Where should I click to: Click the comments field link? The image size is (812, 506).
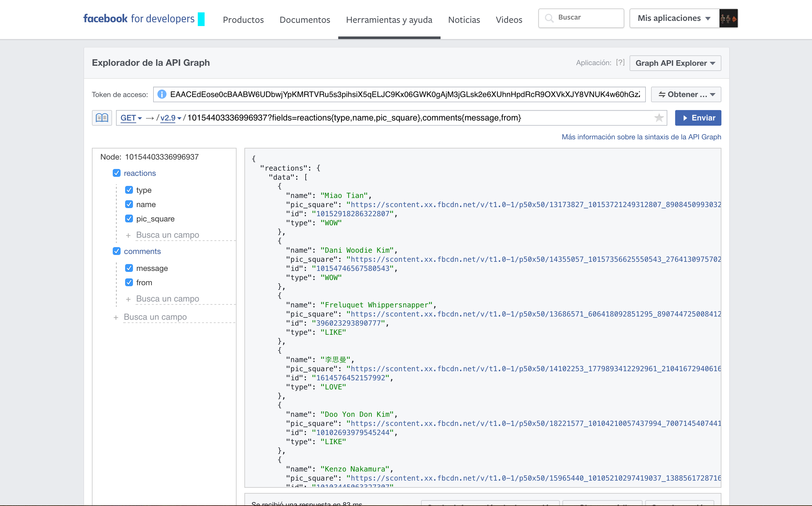click(x=142, y=251)
